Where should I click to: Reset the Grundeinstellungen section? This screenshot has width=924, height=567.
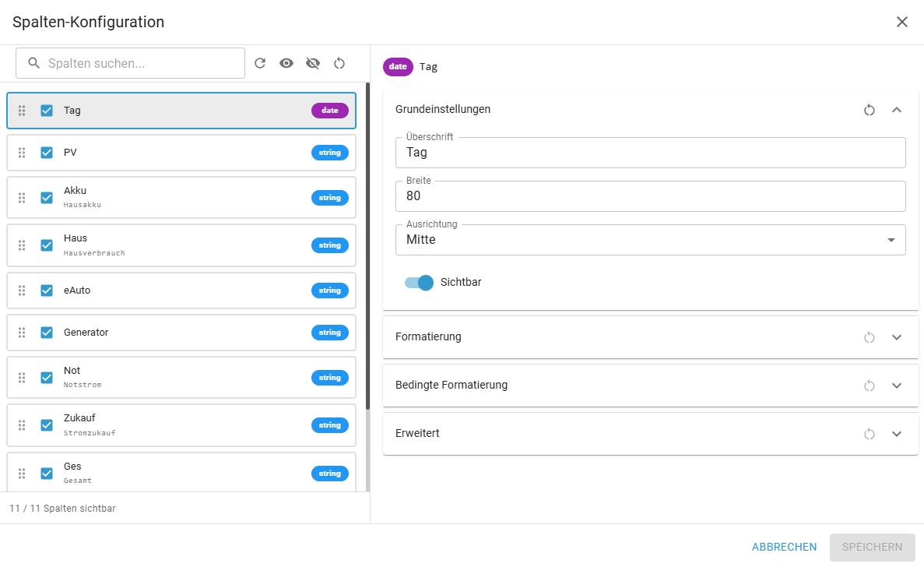[870, 110]
